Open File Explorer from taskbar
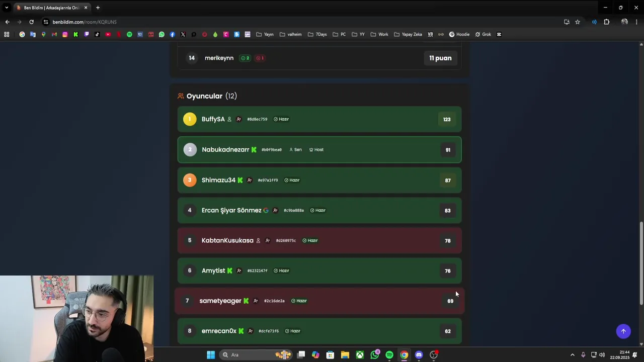The image size is (644, 362). [x=345, y=355]
